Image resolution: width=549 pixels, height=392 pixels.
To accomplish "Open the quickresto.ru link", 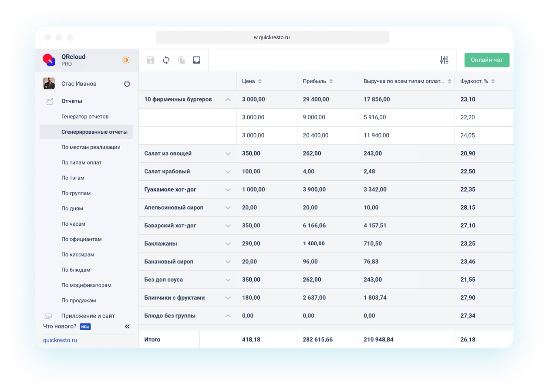I will (x=60, y=340).
